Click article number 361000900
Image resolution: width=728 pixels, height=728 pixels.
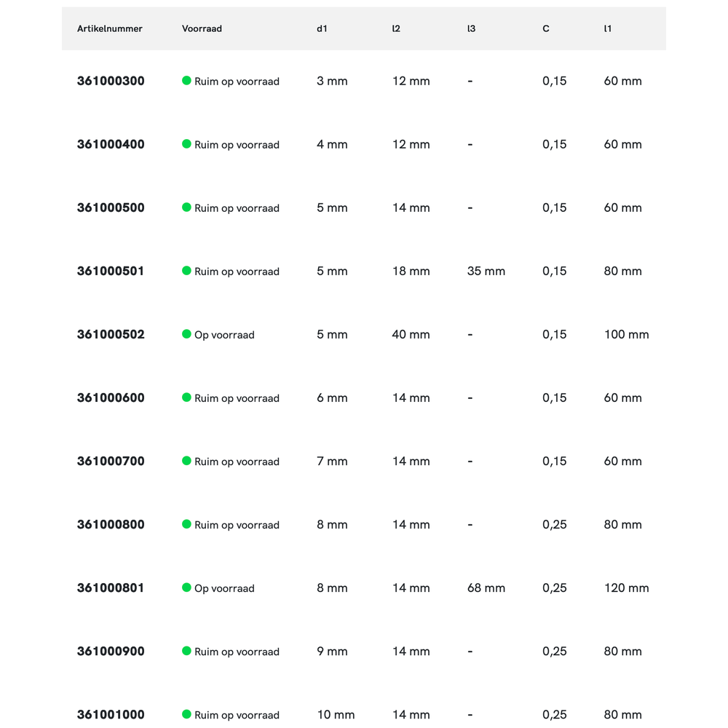point(111,651)
